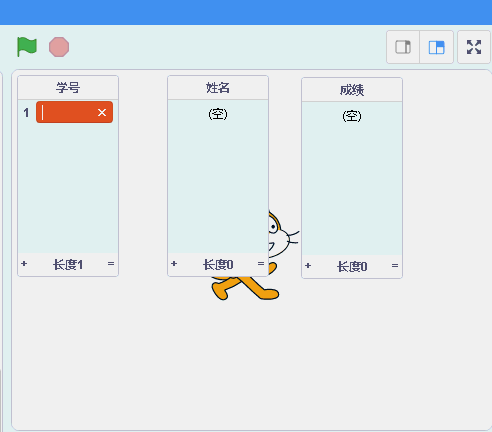Add a new item to 姓名 list
Viewport: 492px width, 432px height.
(x=174, y=264)
